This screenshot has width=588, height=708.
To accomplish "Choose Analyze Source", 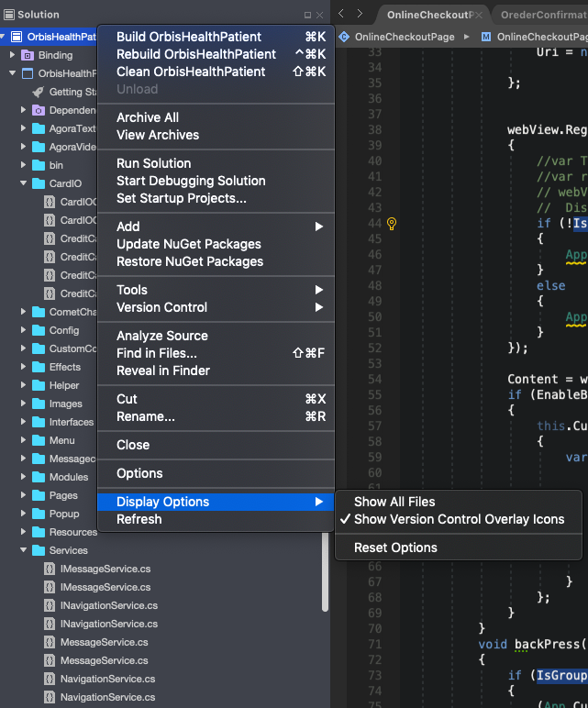I will pyautogui.click(x=216, y=336).
